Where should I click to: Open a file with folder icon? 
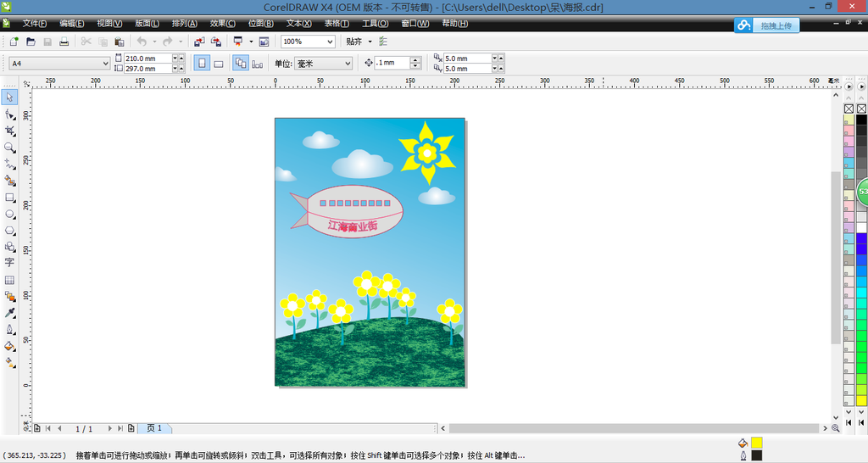31,42
